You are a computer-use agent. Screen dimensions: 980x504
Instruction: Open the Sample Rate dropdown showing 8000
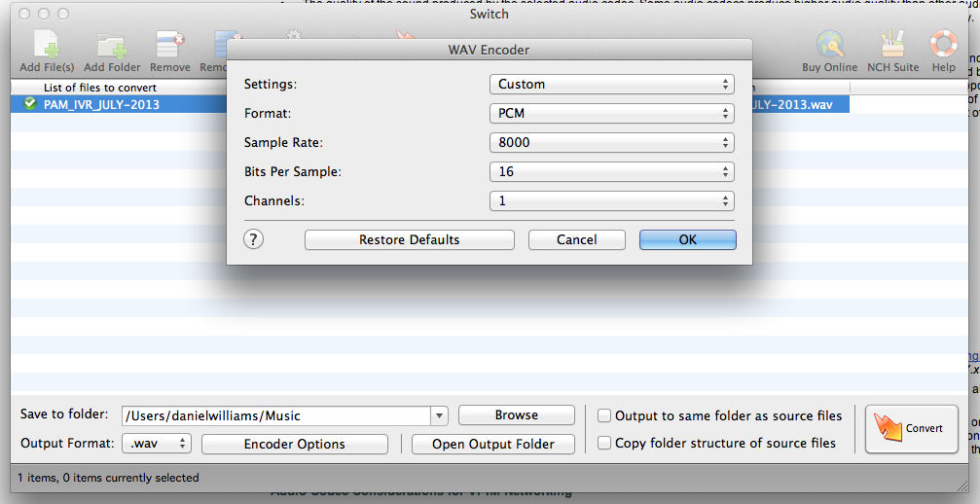[611, 142]
